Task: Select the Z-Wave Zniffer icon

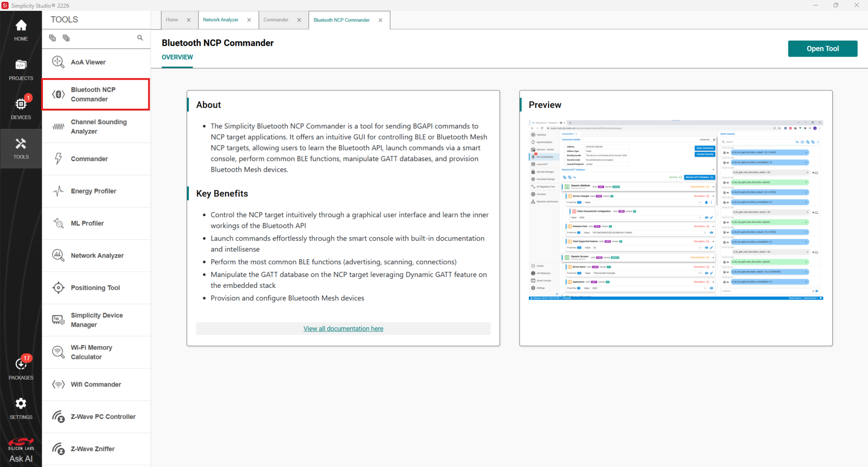Action: click(x=58, y=449)
